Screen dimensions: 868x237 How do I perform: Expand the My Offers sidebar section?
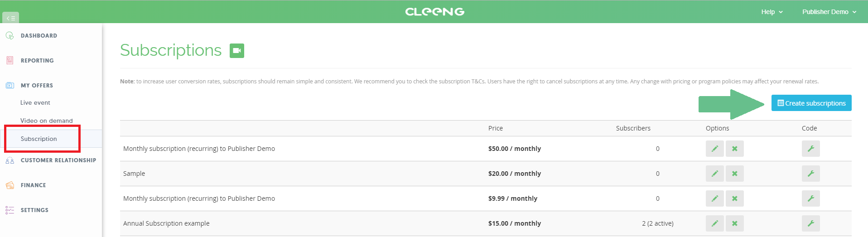pyautogui.click(x=37, y=85)
